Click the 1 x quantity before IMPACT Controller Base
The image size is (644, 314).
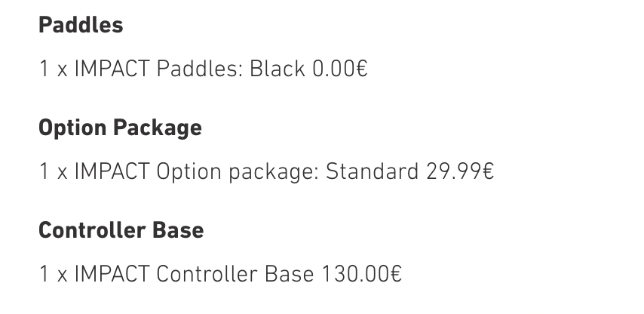tap(53, 274)
